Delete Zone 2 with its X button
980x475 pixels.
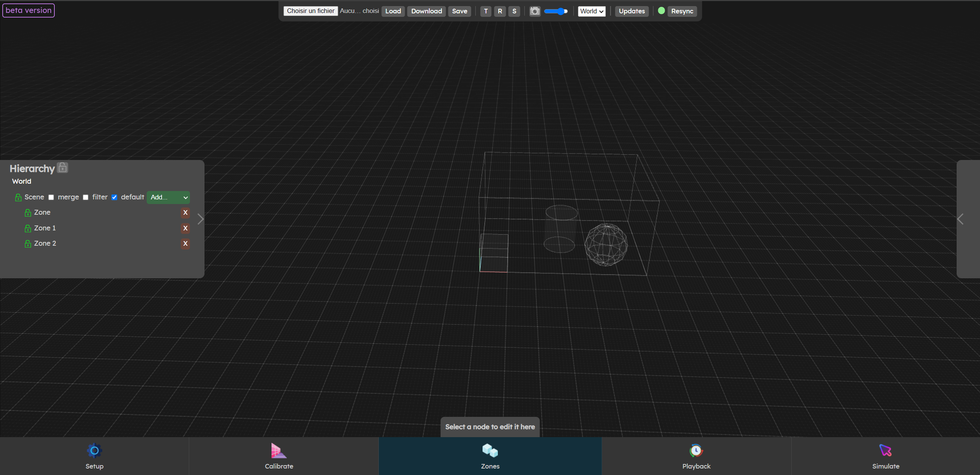[185, 243]
